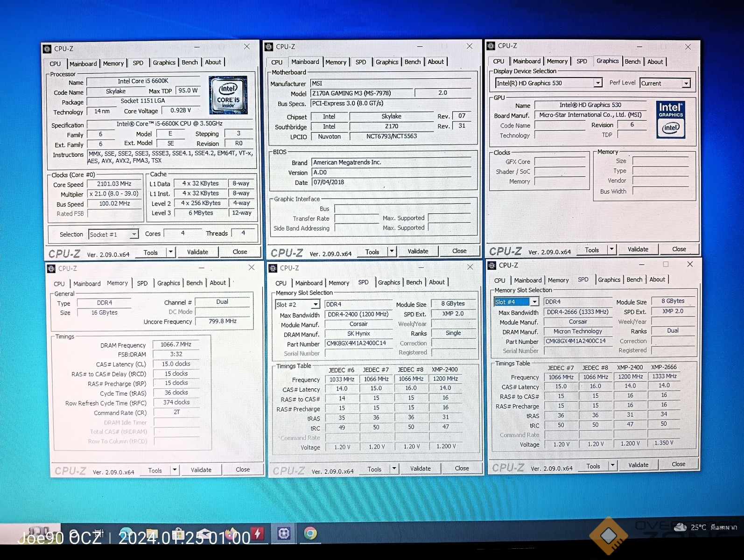Expand the Tools arrow in the Slot #4 window
Viewport: 744px width, 560px height.
coord(613,465)
